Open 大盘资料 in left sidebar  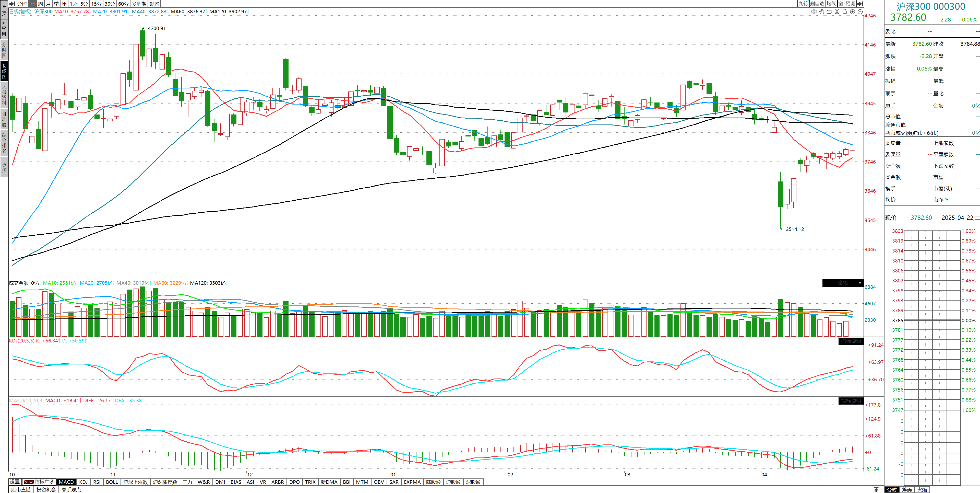coord(4,95)
